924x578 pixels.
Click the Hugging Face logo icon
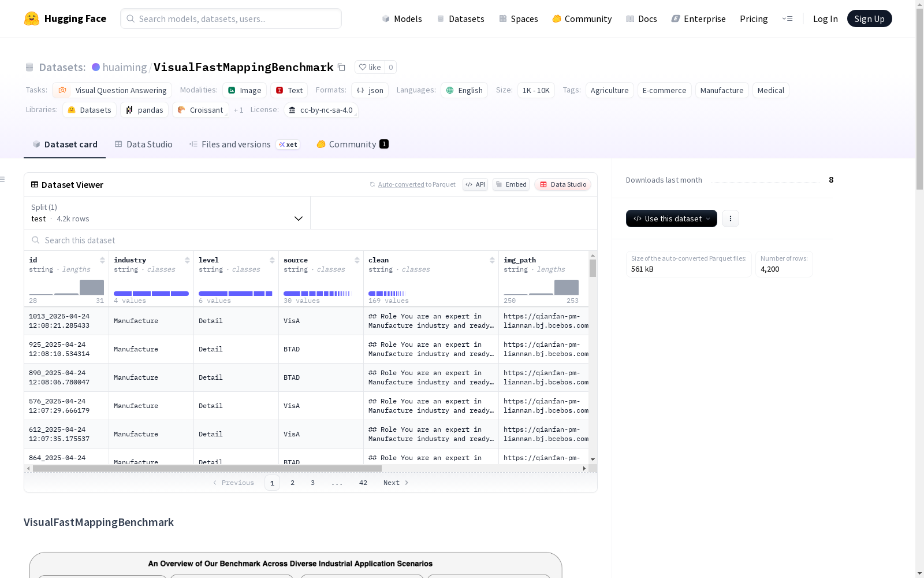coord(32,18)
